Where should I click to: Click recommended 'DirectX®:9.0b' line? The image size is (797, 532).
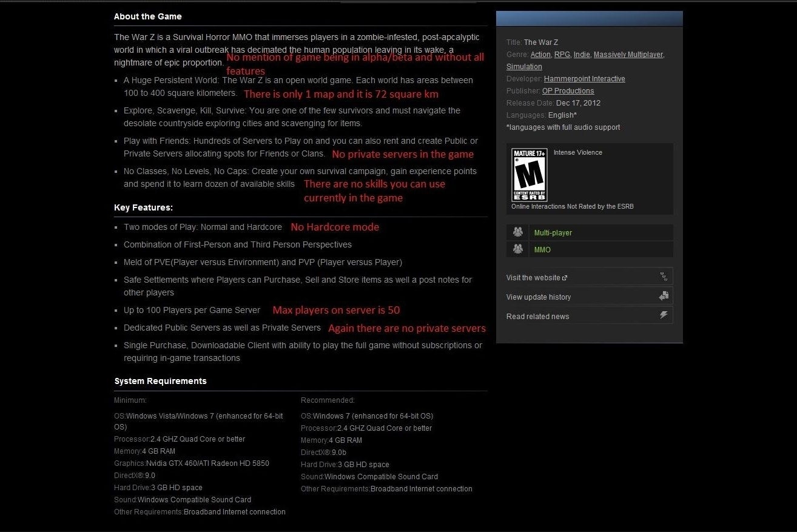click(x=324, y=453)
